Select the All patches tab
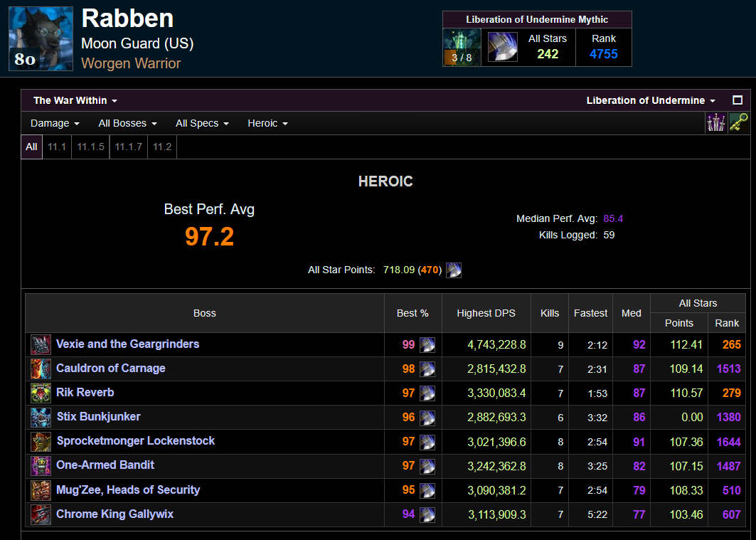 (31, 147)
